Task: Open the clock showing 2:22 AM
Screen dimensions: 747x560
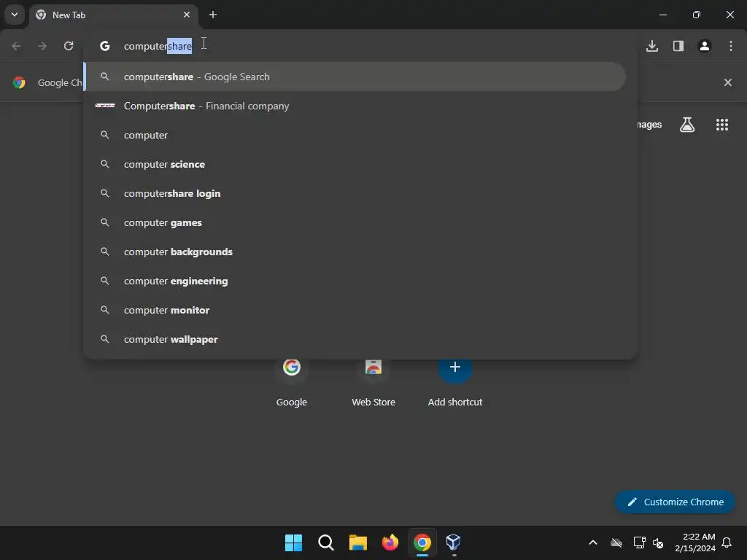Action: [695, 542]
